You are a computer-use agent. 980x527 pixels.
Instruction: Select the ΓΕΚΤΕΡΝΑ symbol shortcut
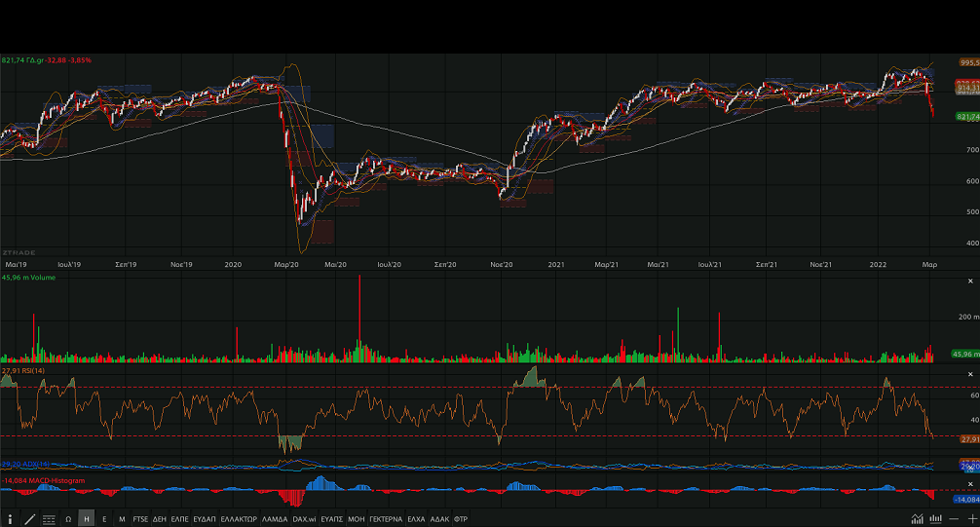386,519
